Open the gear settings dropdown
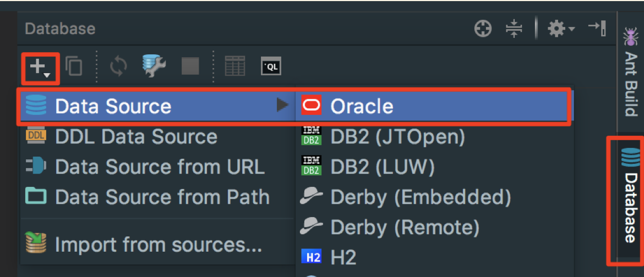The height and width of the screenshot is (277, 644). (x=561, y=29)
